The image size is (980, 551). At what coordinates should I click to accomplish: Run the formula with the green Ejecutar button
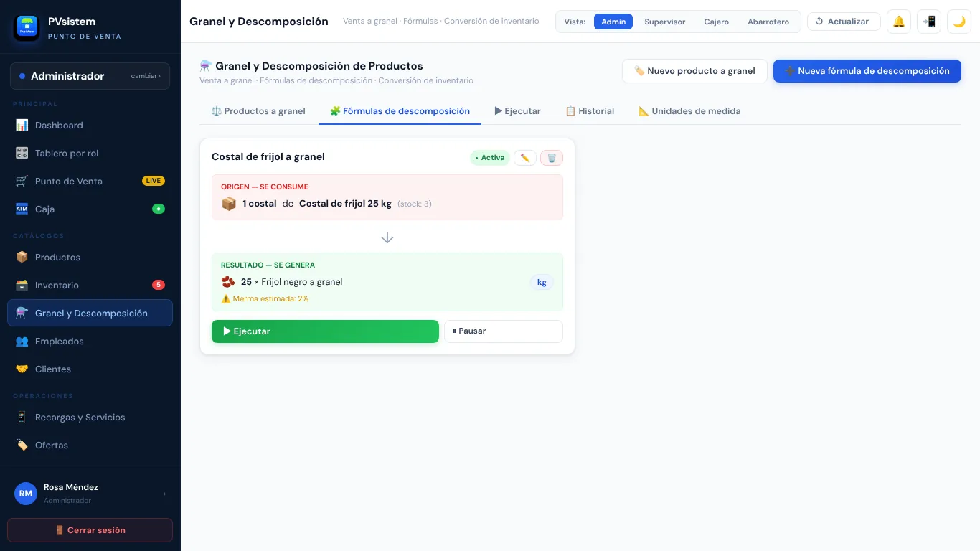pyautogui.click(x=325, y=331)
